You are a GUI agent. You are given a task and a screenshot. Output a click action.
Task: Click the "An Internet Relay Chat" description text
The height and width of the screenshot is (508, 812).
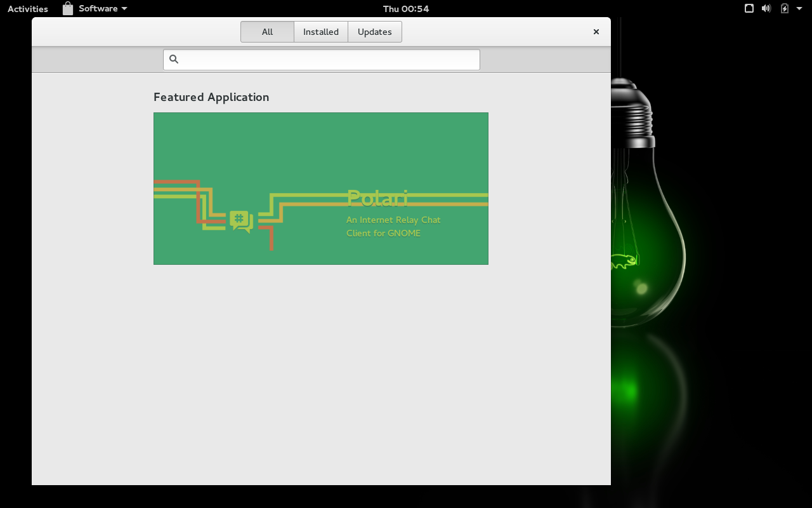click(x=393, y=220)
